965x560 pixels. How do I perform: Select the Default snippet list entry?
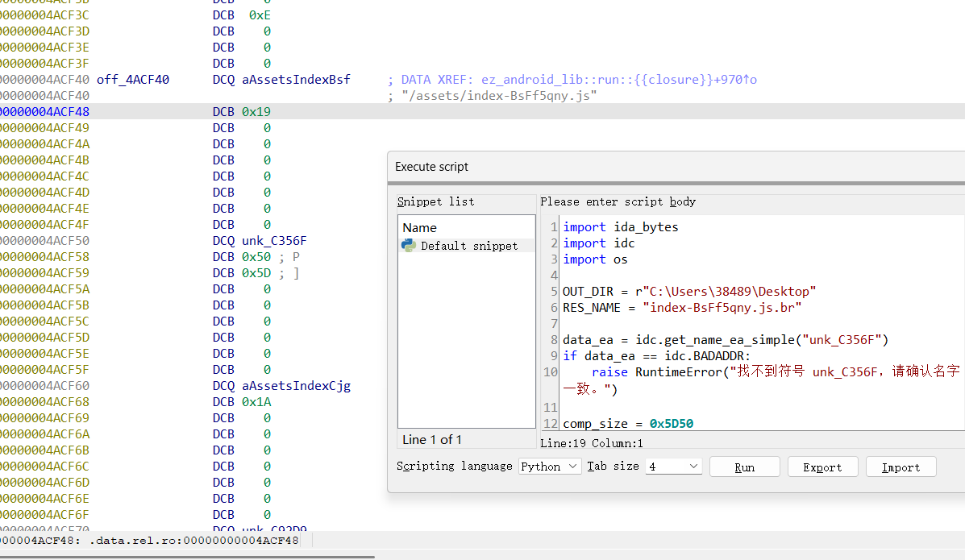pos(467,246)
